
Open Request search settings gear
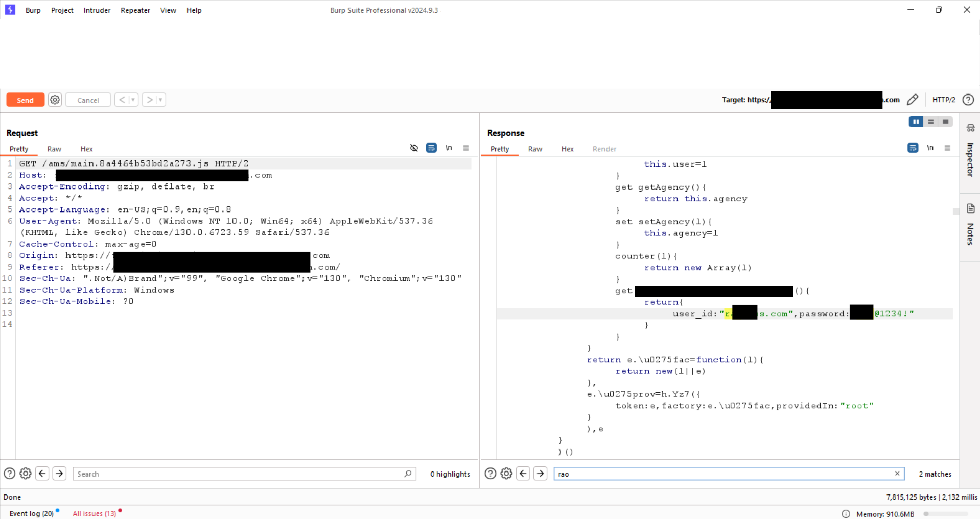click(x=26, y=474)
